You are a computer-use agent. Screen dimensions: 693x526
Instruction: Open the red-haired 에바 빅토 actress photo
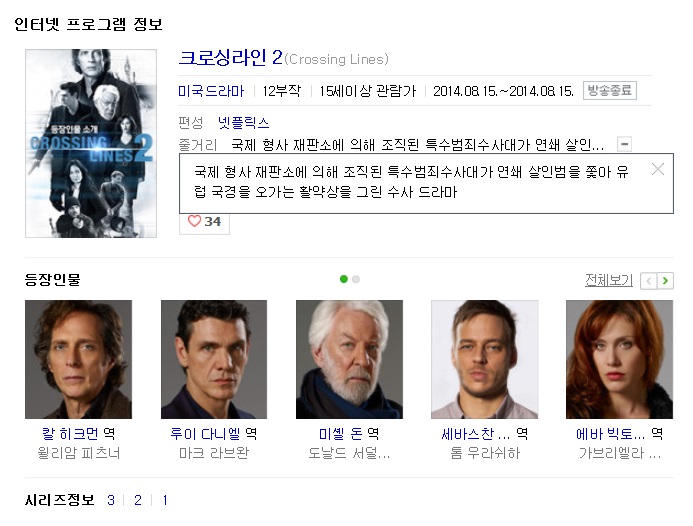pyautogui.click(x=619, y=359)
